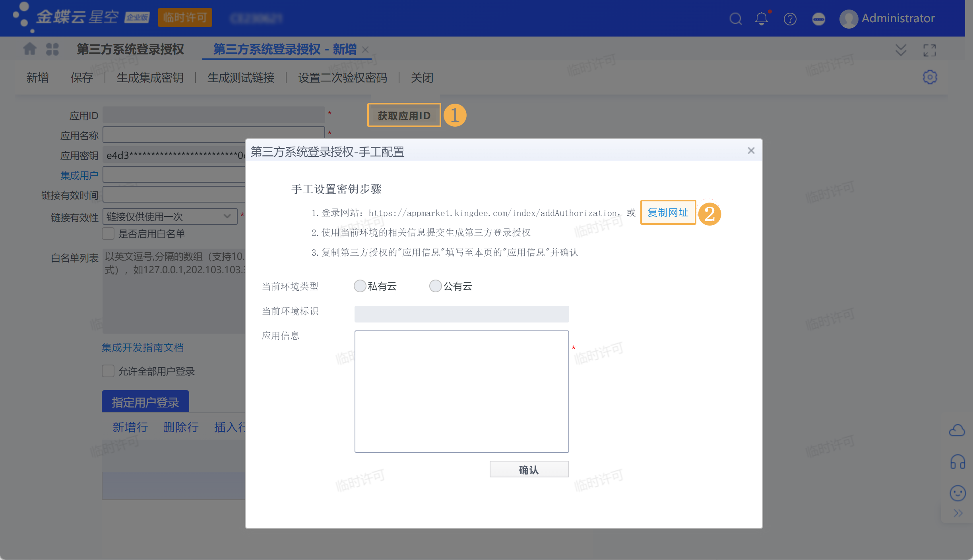This screenshot has width=973, height=560.
Task: Click the help question mark icon
Action: click(x=790, y=19)
